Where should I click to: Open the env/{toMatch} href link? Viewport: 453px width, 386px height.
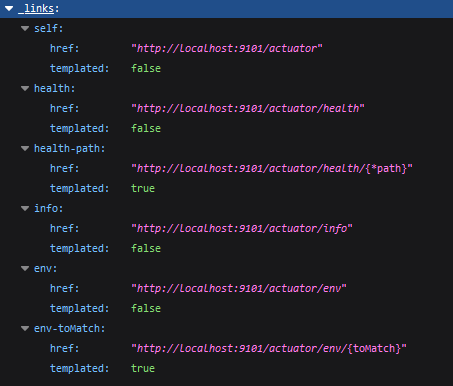269,349
